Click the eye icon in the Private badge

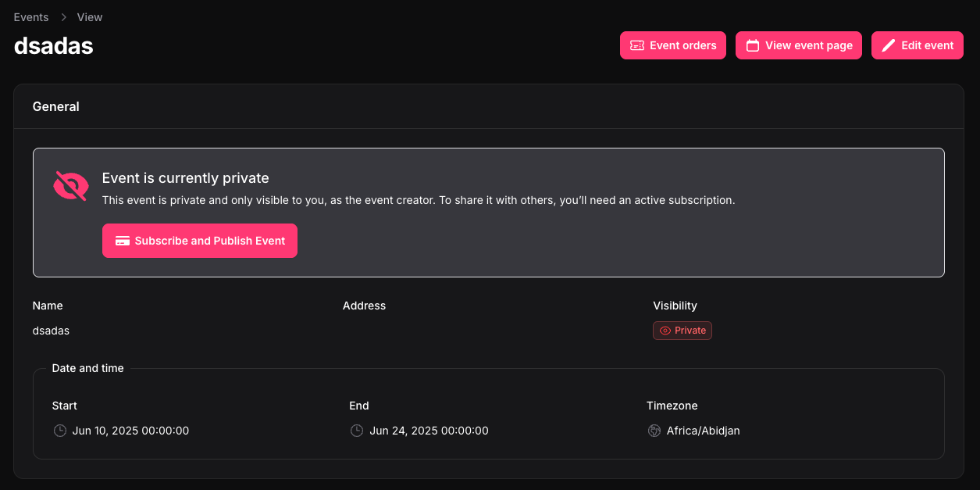(x=665, y=331)
